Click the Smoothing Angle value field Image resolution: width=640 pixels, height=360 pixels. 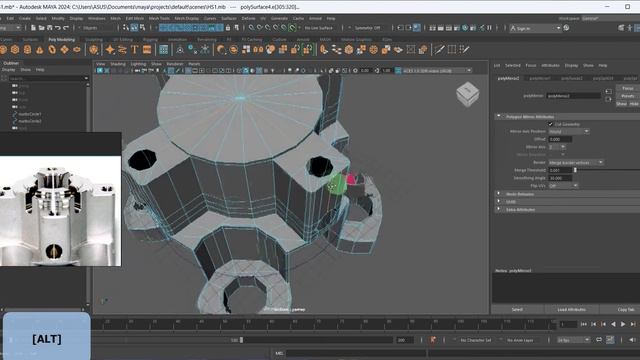[x=560, y=178]
